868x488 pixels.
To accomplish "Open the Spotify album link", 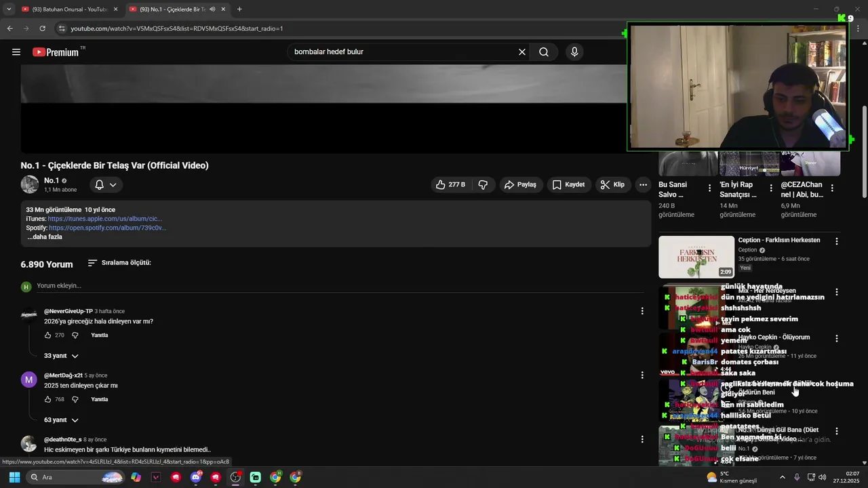I will tap(107, 228).
